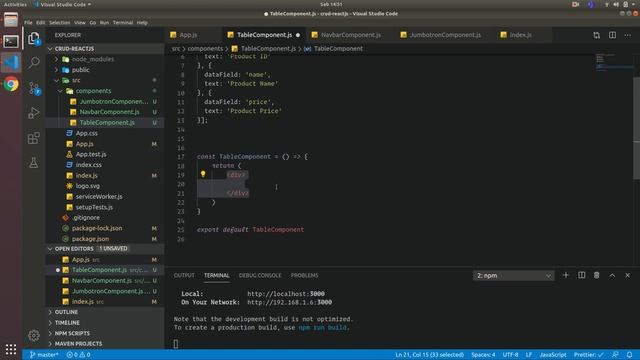The height and width of the screenshot is (360, 640).
Task: Expand the node_modules folder
Action: pos(93,59)
